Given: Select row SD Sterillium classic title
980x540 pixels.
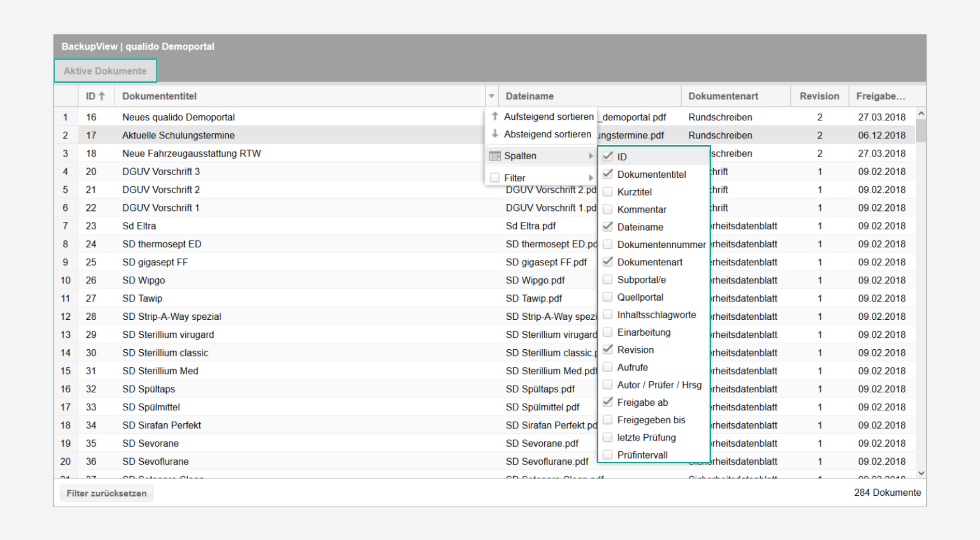Looking at the screenshot, I should pos(165,352).
